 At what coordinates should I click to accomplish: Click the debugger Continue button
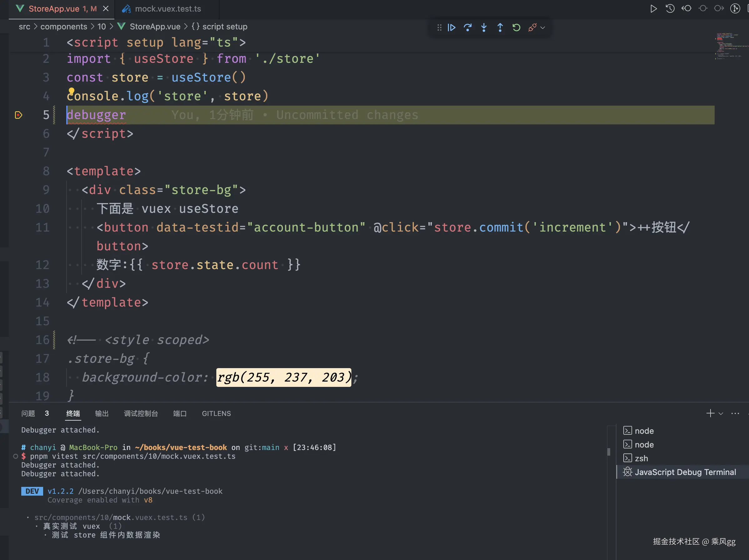point(451,27)
